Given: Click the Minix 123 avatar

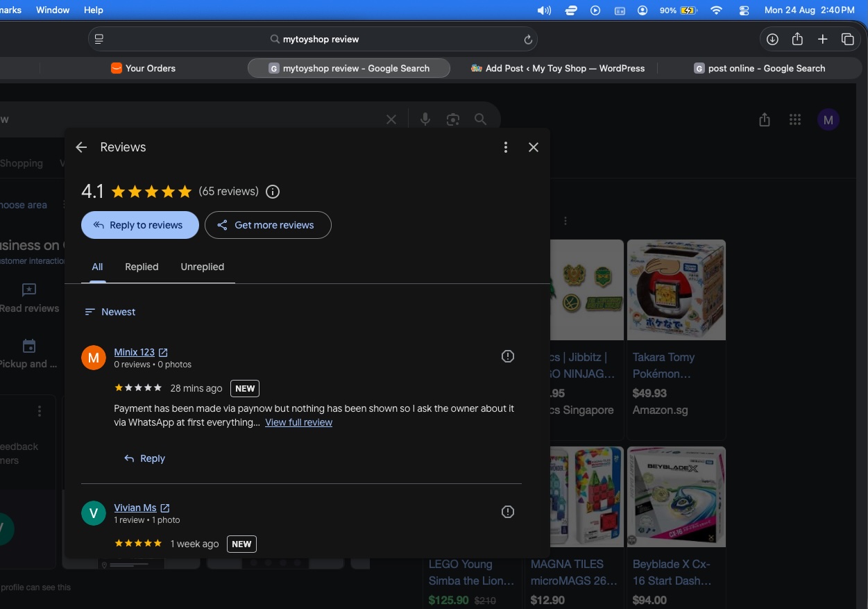Looking at the screenshot, I should pyautogui.click(x=94, y=358).
